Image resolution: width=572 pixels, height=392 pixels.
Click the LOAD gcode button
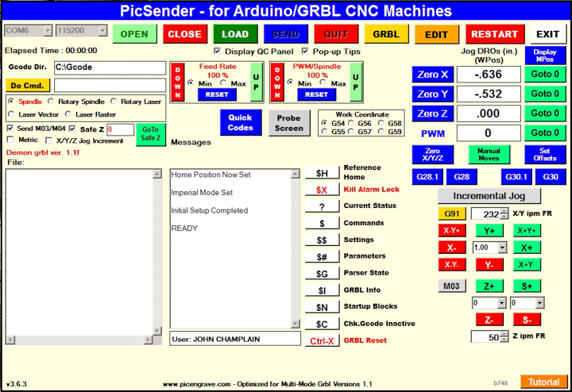[235, 34]
